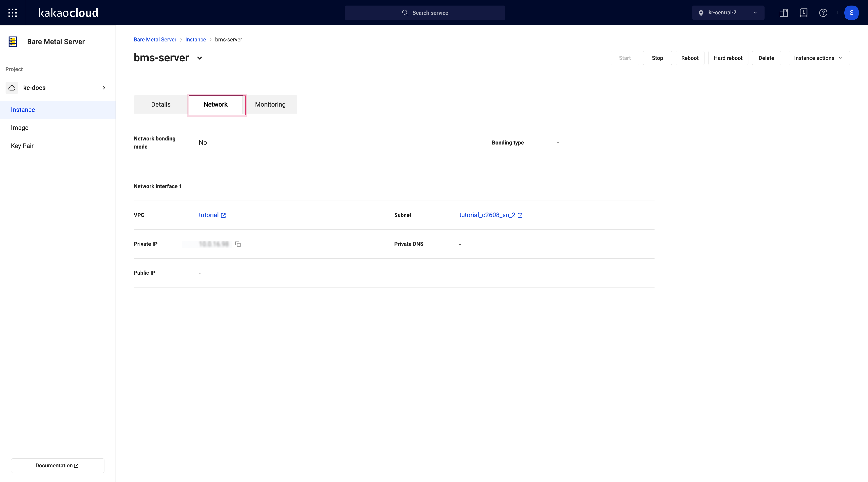Click the Reboot button
The width and height of the screenshot is (868, 482).
pos(690,58)
